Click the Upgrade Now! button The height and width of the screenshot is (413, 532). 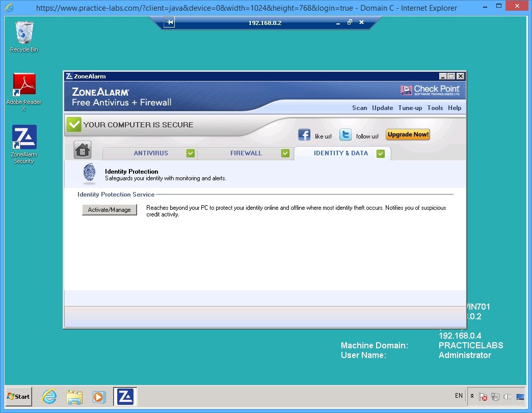pos(408,134)
